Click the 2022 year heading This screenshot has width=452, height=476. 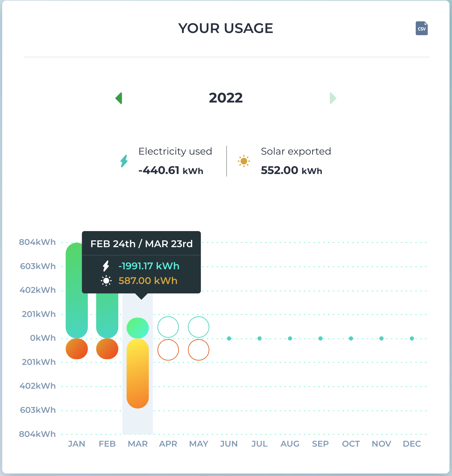[x=226, y=98]
